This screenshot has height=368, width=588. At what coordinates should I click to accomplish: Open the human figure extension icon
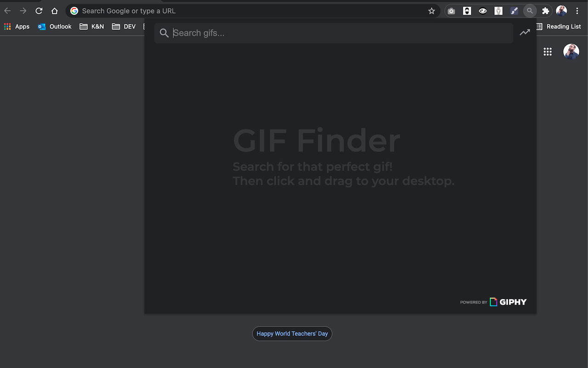498,11
